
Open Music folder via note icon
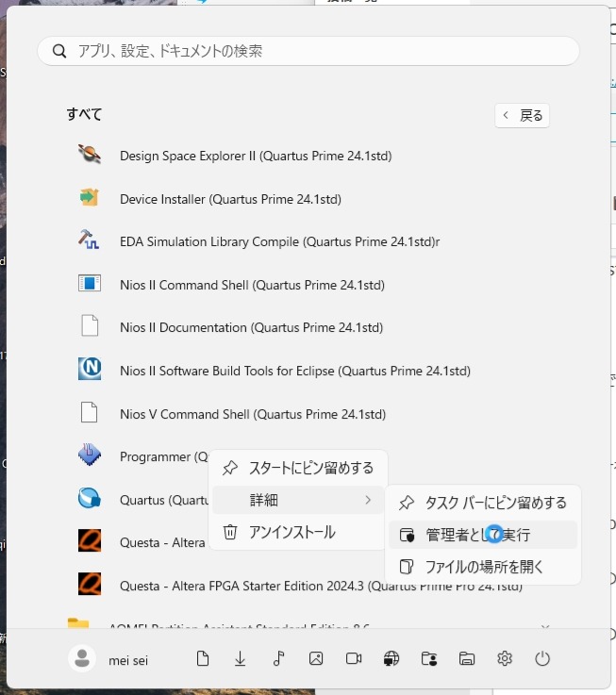coord(278,658)
